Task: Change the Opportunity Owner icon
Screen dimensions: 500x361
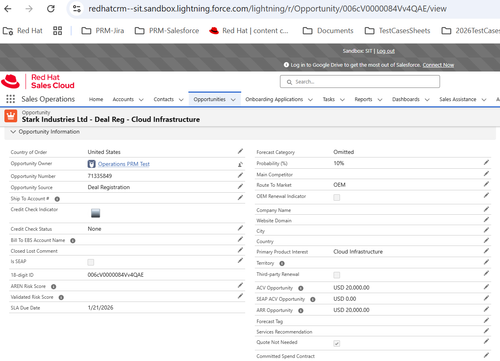Action: [x=240, y=164]
